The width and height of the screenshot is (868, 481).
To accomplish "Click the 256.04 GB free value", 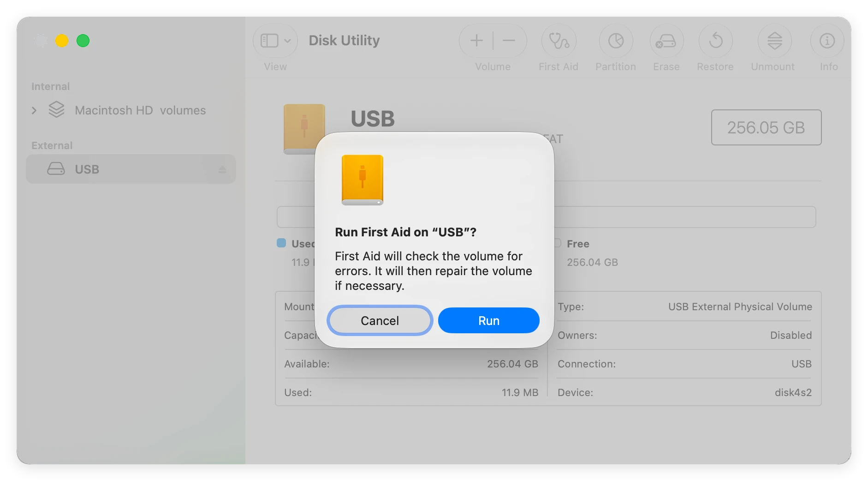I will point(592,262).
